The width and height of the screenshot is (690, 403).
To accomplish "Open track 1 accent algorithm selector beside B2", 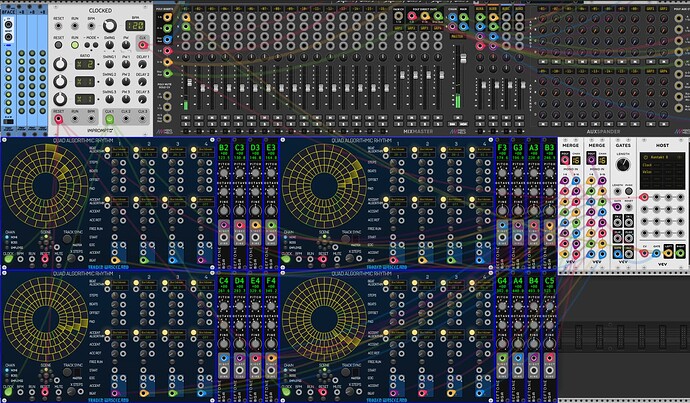I will pyautogui.click(x=120, y=200).
